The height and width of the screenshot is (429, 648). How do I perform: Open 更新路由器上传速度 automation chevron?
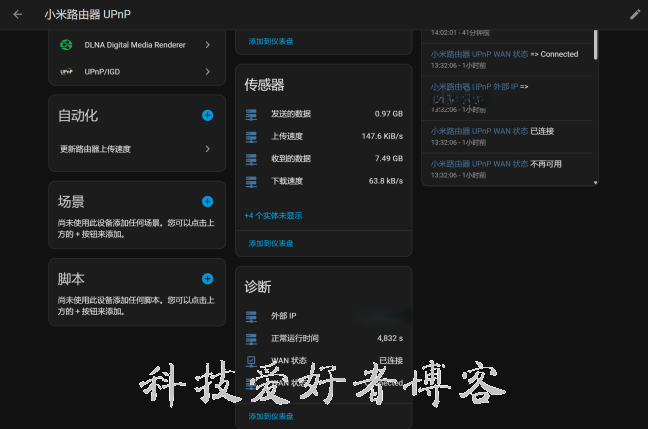[x=207, y=149]
